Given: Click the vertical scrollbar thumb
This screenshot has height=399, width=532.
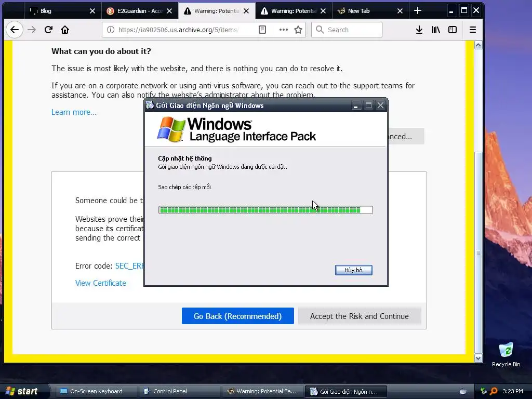Looking at the screenshot, I should click(x=478, y=253).
